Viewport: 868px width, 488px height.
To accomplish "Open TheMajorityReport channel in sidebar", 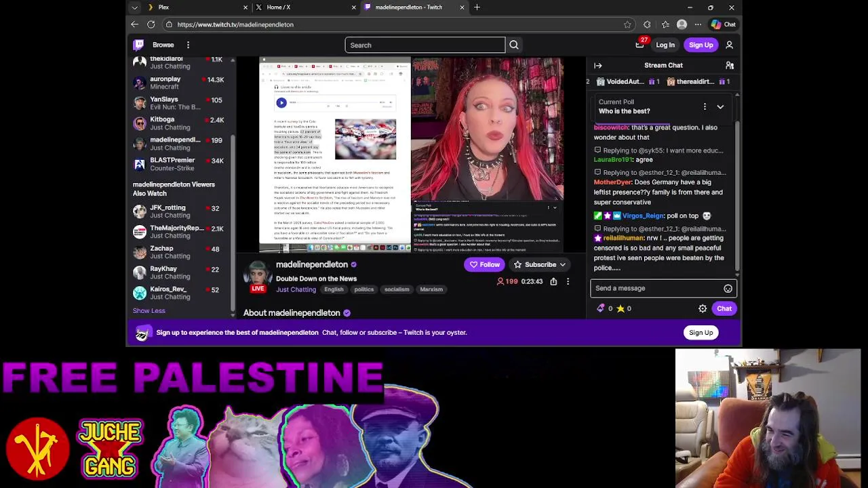I will 179,232.
